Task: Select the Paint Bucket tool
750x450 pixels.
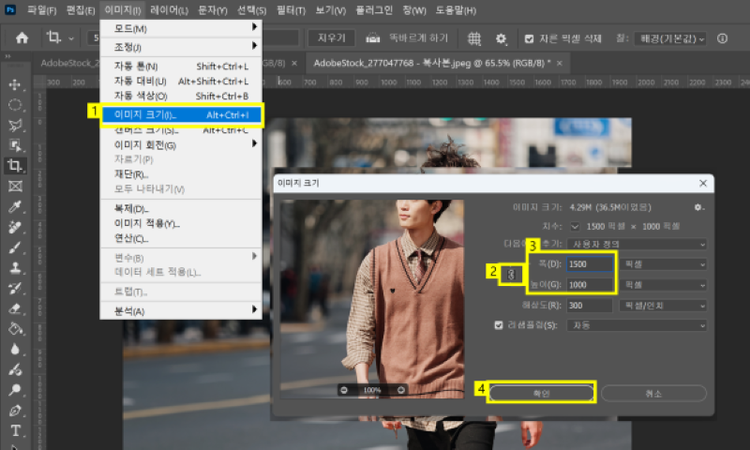Action: point(15,329)
